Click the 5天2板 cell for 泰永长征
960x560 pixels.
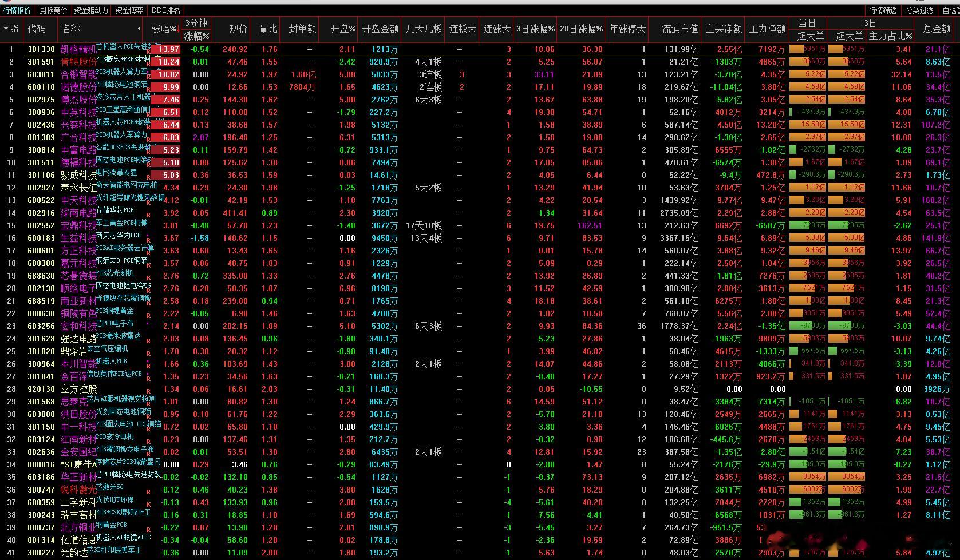(429, 188)
